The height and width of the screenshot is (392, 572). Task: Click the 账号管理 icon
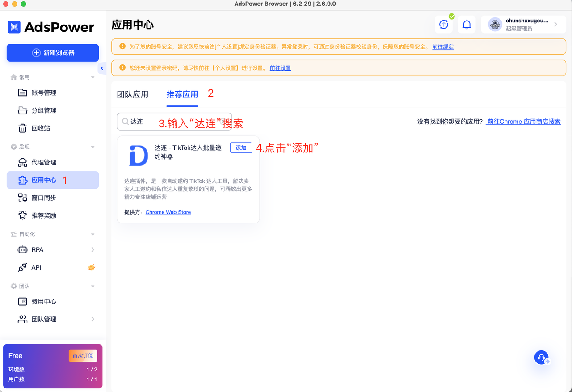pos(22,93)
